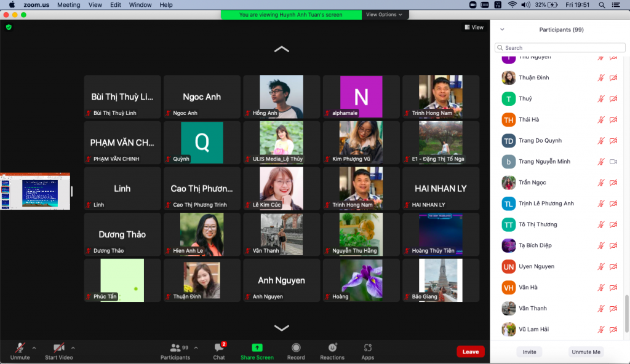
Task: Click the Invite button
Action: (529, 352)
